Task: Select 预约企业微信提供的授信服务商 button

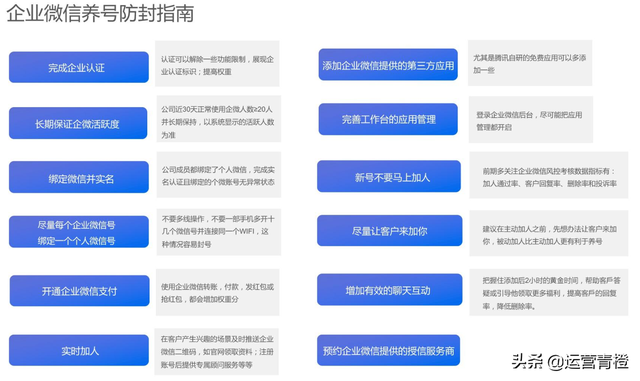Action: pyautogui.click(x=389, y=350)
